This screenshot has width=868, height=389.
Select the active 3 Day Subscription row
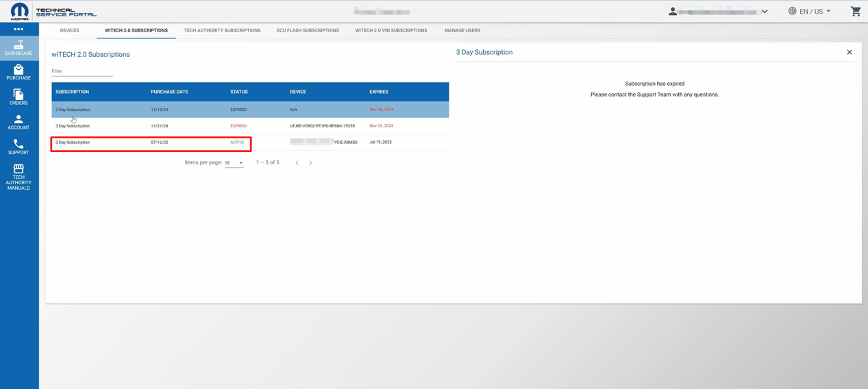tap(250, 142)
